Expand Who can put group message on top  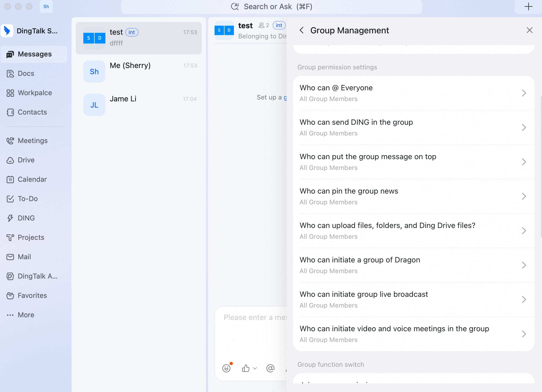click(413, 162)
